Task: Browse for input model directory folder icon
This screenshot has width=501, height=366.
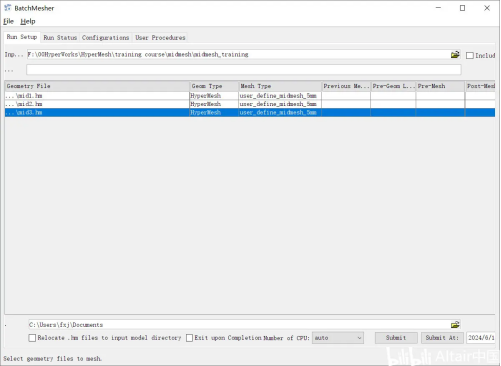Action: tap(455, 54)
